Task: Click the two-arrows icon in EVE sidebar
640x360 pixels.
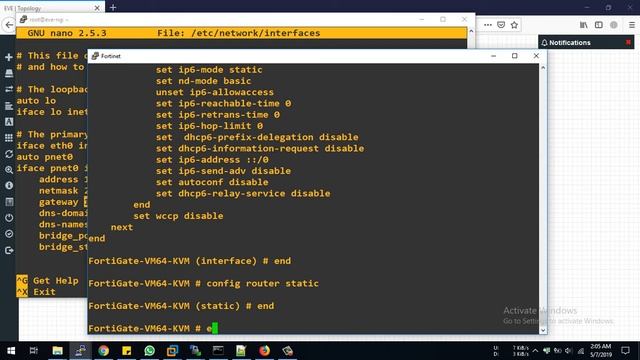Action: (x=9, y=89)
